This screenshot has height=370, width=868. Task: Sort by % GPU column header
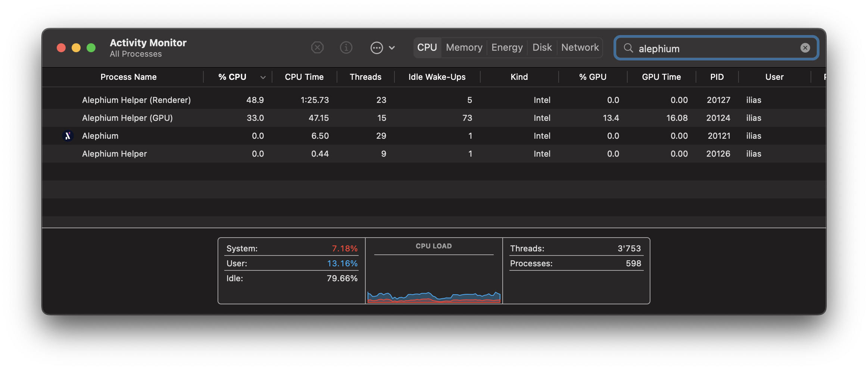pos(593,77)
